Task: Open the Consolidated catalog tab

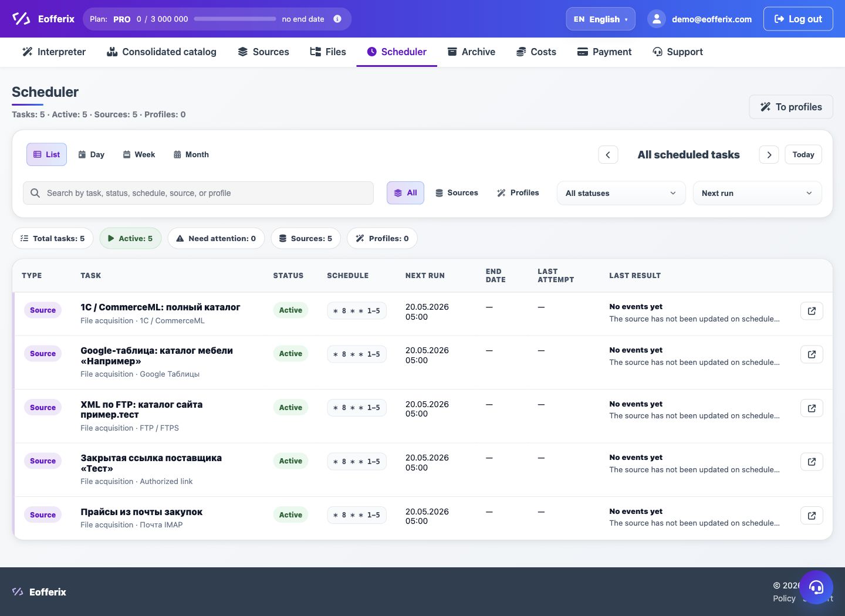Action: coord(161,52)
